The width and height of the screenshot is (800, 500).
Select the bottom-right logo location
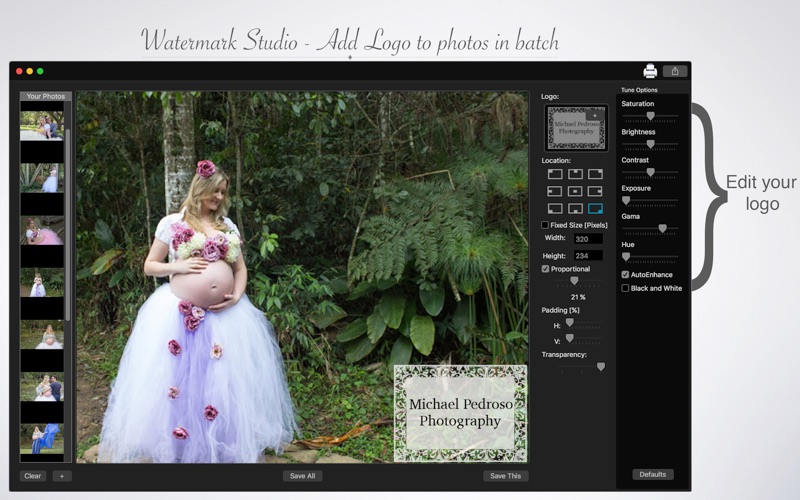coord(595,208)
